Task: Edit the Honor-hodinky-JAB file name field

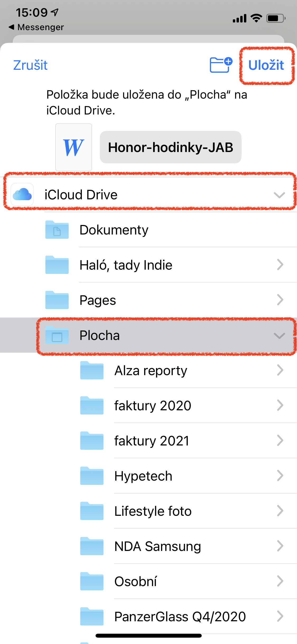Action: click(x=171, y=147)
